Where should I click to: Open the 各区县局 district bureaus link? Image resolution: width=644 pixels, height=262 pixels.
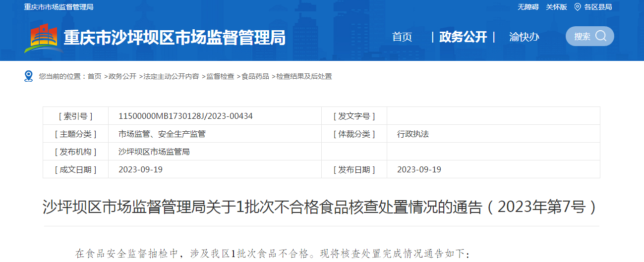coord(598,7)
